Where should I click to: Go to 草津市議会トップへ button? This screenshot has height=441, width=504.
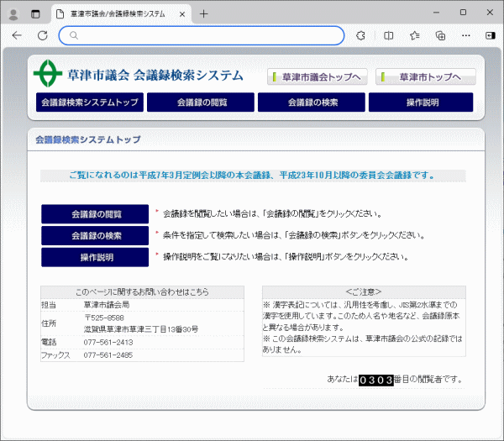click(318, 76)
